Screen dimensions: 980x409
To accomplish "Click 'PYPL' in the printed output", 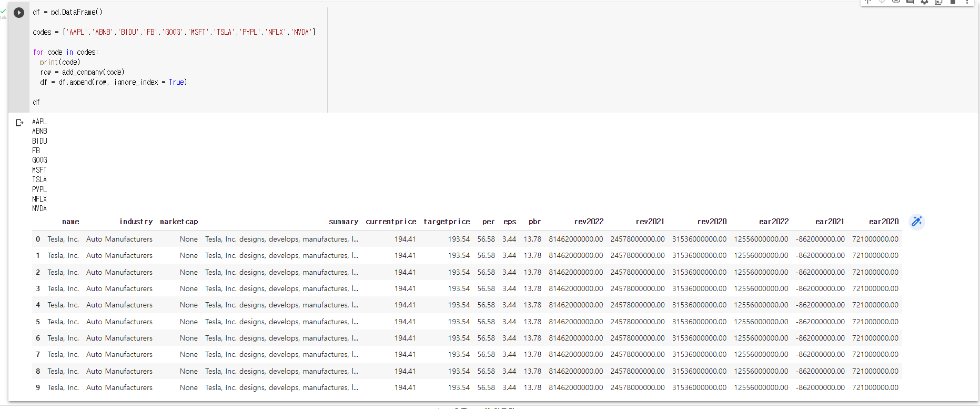I will click(39, 189).
